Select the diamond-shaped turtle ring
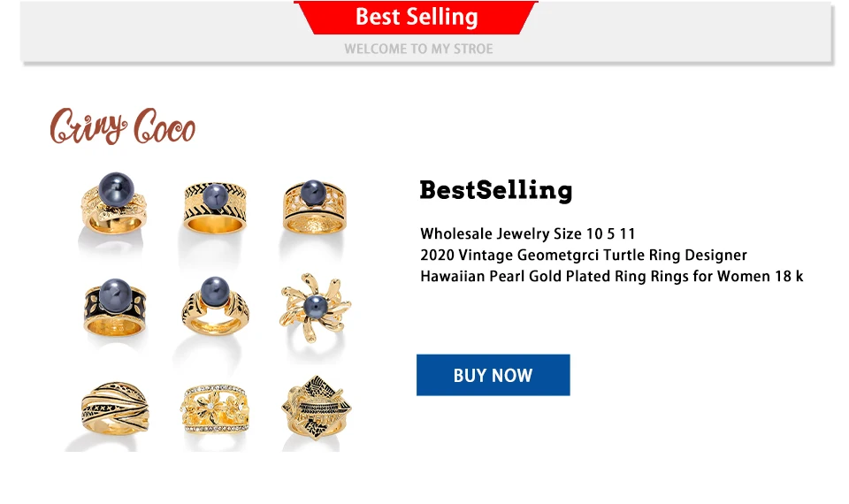Screen dimensions: 849x504 point(317,407)
